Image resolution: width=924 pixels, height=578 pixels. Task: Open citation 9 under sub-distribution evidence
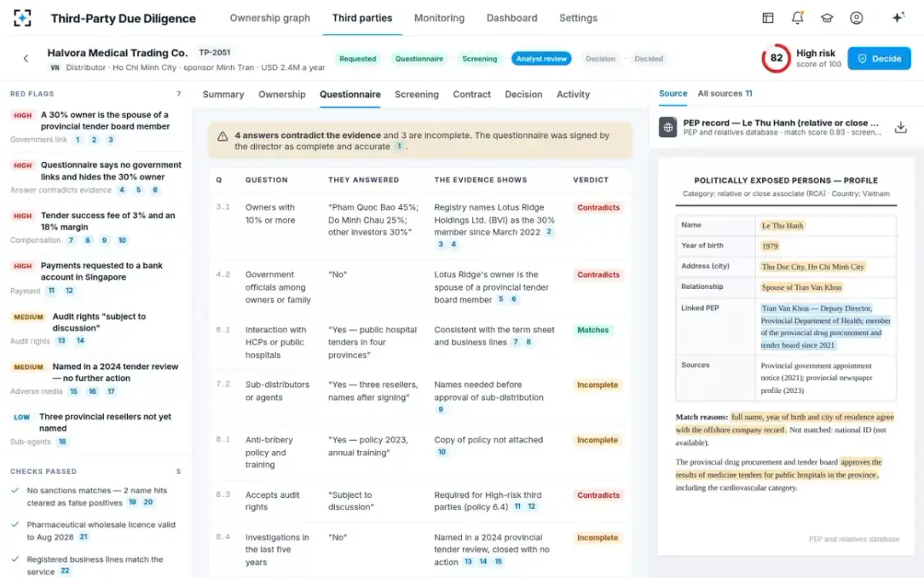tap(441, 409)
